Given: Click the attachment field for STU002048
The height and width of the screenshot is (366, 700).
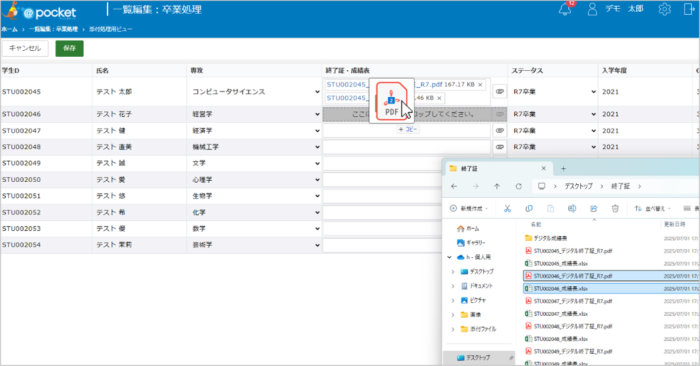Looking at the screenshot, I should (406, 147).
